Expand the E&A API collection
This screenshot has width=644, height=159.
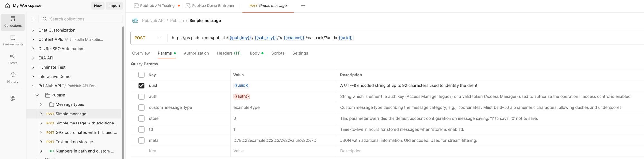(x=33, y=58)
